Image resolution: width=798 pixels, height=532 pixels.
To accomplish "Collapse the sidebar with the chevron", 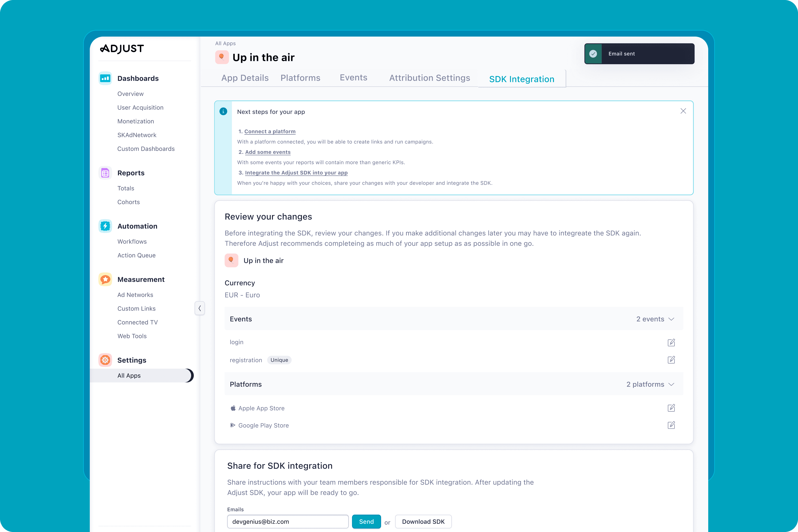I will pos(199,308).
